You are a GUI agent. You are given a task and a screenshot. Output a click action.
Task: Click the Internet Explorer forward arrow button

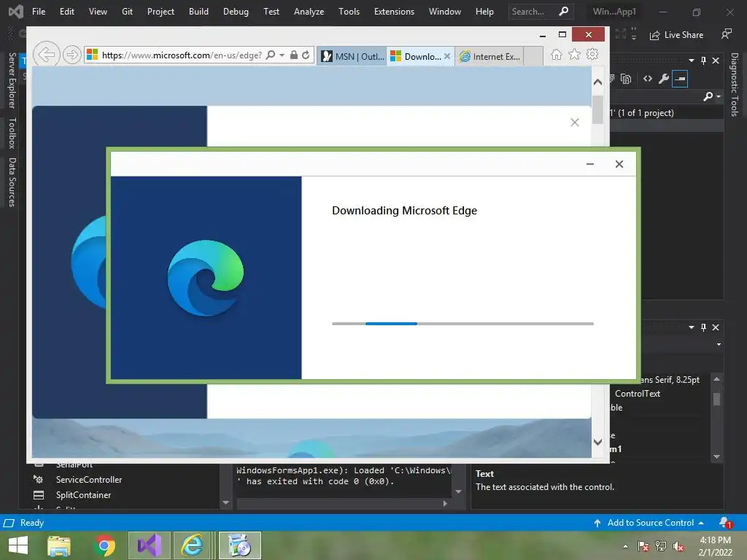(x=71, y=55)
